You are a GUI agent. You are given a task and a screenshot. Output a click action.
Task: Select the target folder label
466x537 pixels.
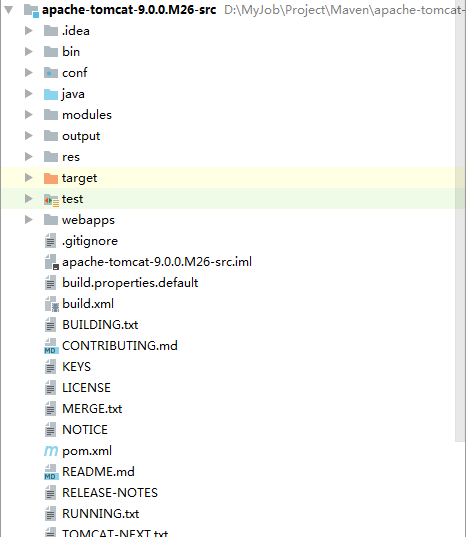pos(79,178)
